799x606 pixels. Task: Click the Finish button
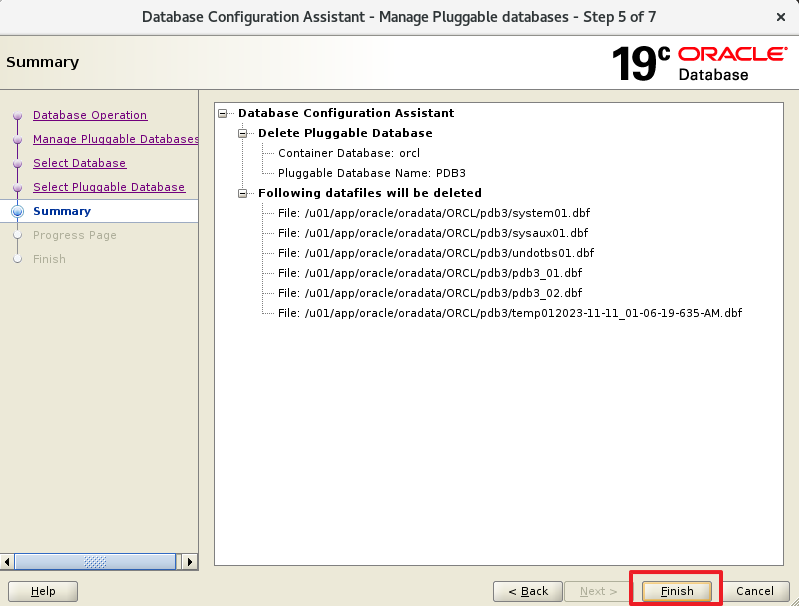pyautogui.click(x=677, y=591)
